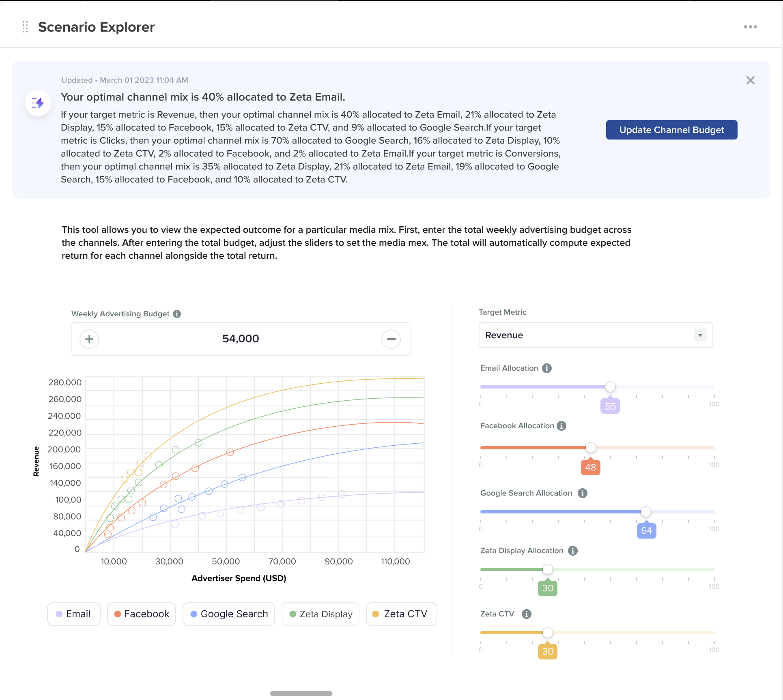Hide the Zeta CTV legend series
Screen dimensions: 783x700
pos(401,614)
